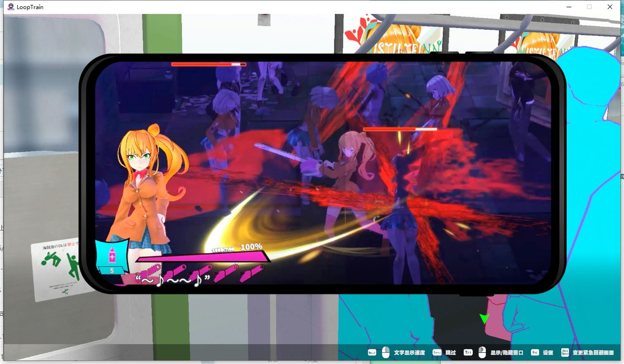The width and height of the screenshot is (624, 364).
Task: Skip dialogue using the 跳过 label
Action: (450, 353)
